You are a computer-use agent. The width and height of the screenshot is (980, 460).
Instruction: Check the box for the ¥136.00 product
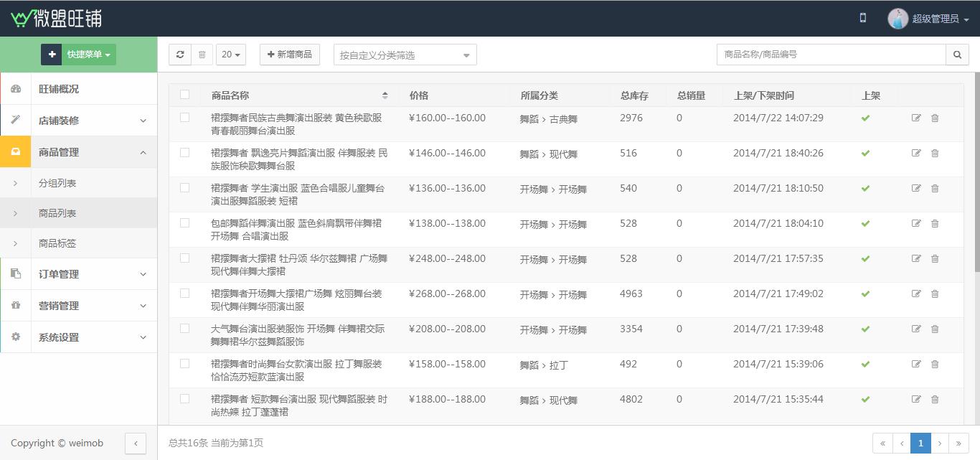tap(185, 188)
